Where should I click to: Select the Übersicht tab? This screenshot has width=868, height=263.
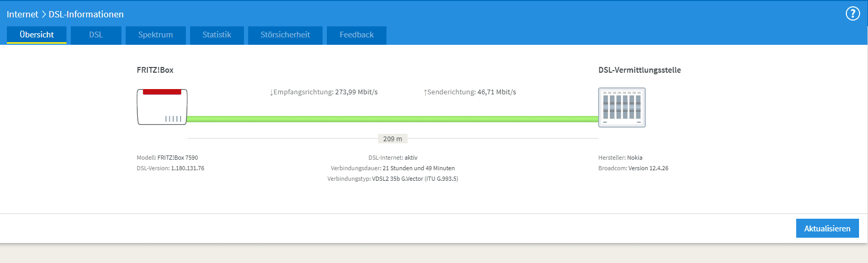pos(36,35)
